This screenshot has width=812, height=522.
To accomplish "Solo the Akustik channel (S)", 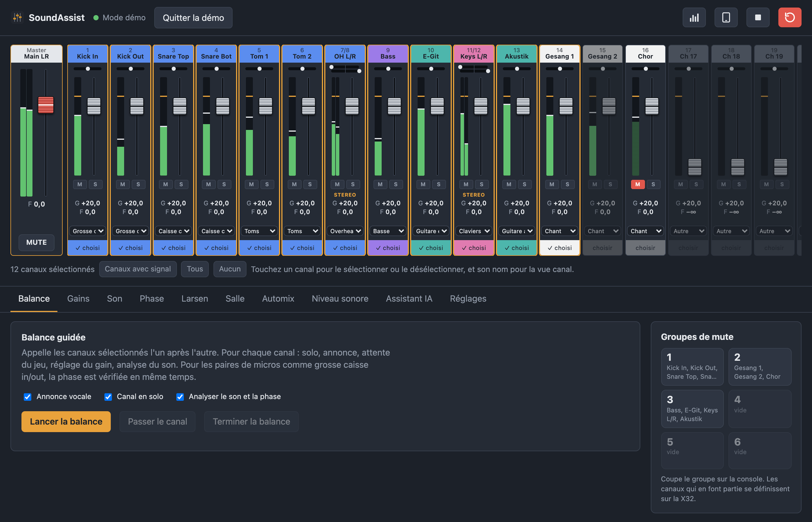I will (x=524, y=184).
